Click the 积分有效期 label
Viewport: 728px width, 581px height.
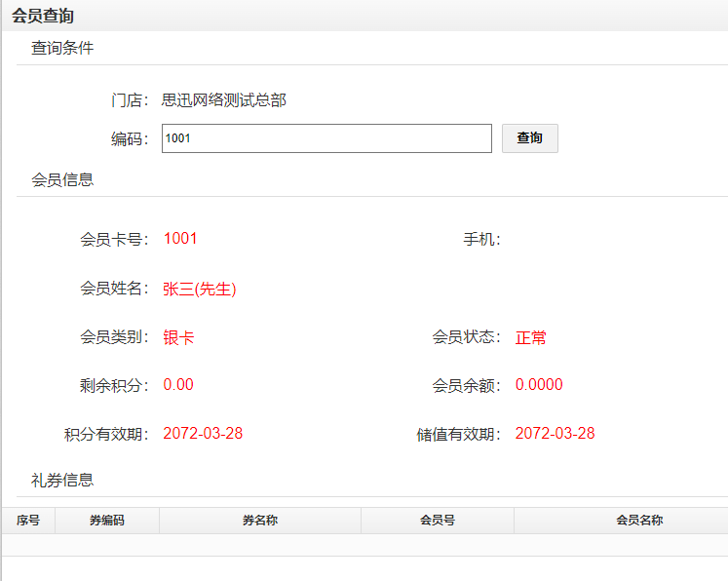tap(107, 434)
